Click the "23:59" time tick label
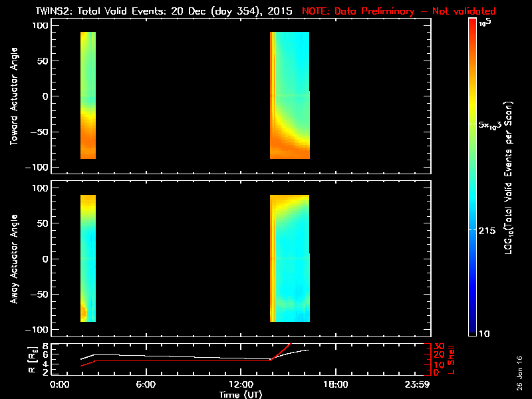The width and height of the screenshot is (532, 399). tap(417, 384)
